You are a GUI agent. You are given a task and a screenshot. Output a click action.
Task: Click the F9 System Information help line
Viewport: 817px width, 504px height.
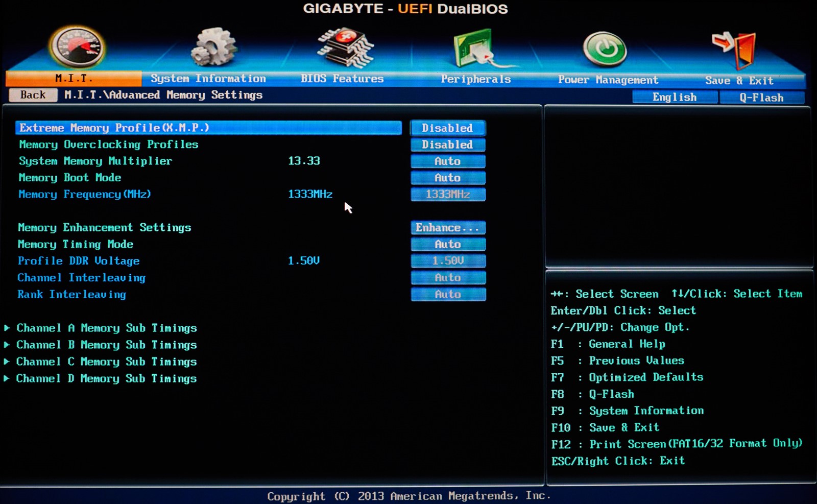(628, 411)
